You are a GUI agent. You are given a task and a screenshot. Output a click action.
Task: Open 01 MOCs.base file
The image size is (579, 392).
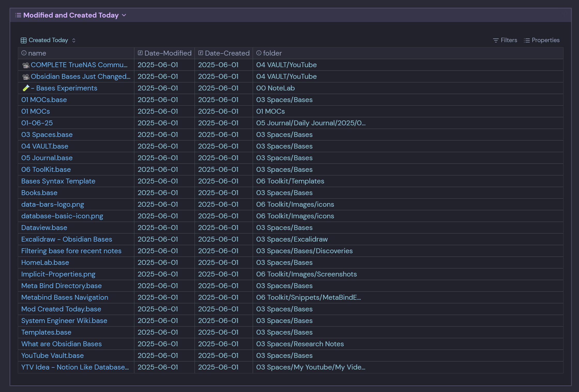click(x=44, y=100)
